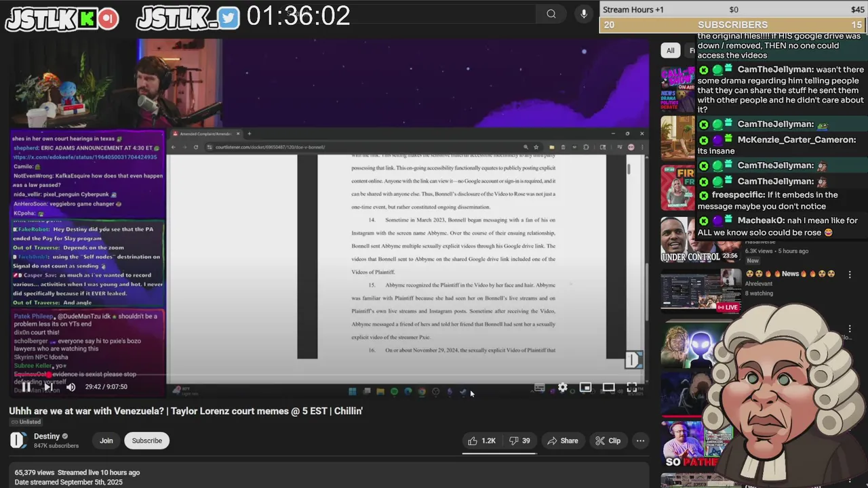Open a new tab in streamed browser
868x488 pixels.
coord(249,134)
